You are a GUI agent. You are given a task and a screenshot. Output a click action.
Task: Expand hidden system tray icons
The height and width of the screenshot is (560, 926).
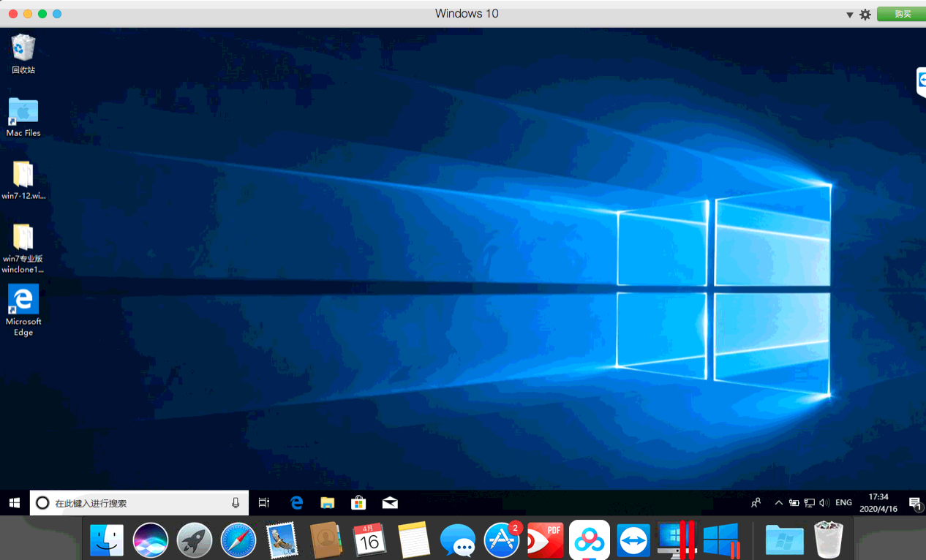click(x=778, y=503)
